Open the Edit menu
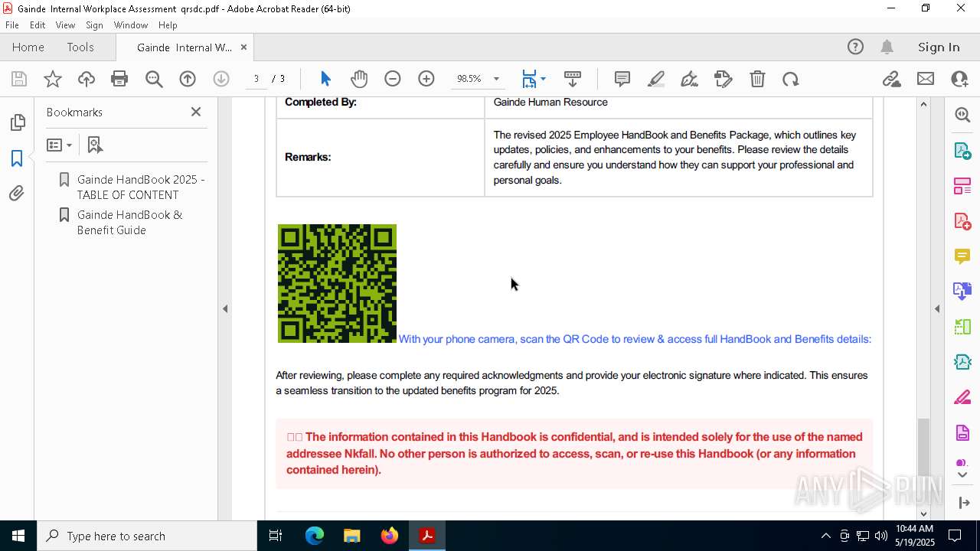The height and width of the screenshot is (551, 980). point(38,25)
